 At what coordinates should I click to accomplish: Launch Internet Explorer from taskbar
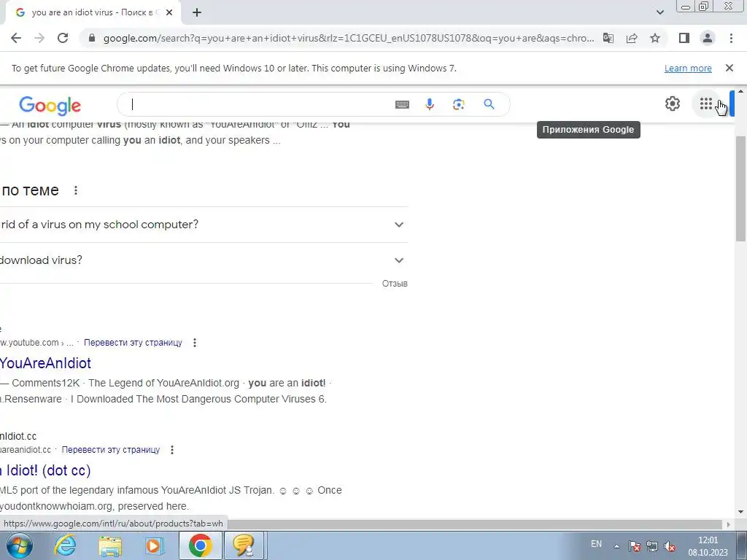tap(65, 545)
